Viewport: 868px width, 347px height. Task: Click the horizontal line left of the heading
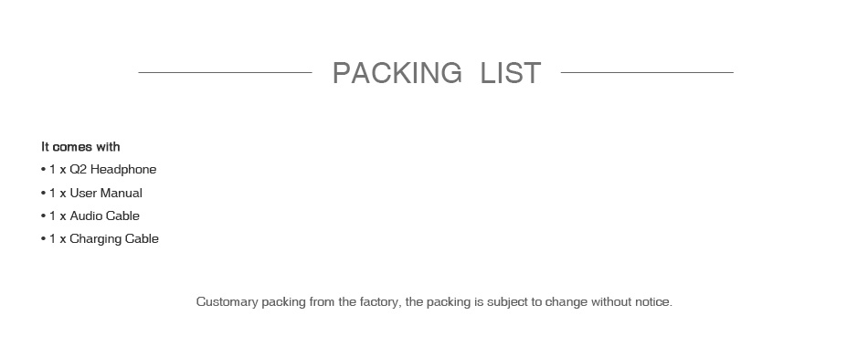(225, 72)
